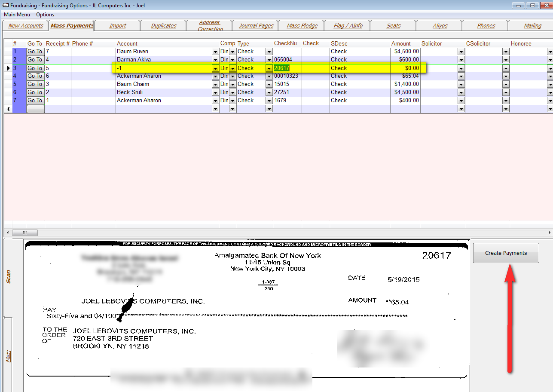Click Go To for row 7 Ackerman Aharon
The height and width of the screenshot is (392, 553).
(35, 101)
